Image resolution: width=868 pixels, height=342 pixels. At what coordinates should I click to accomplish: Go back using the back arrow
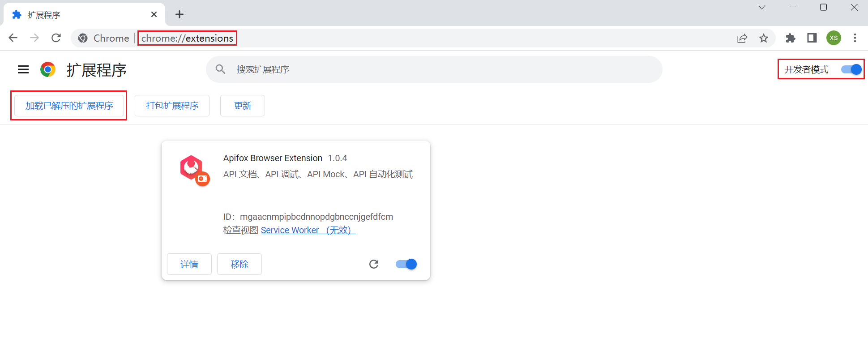click(x=13, y=38)
